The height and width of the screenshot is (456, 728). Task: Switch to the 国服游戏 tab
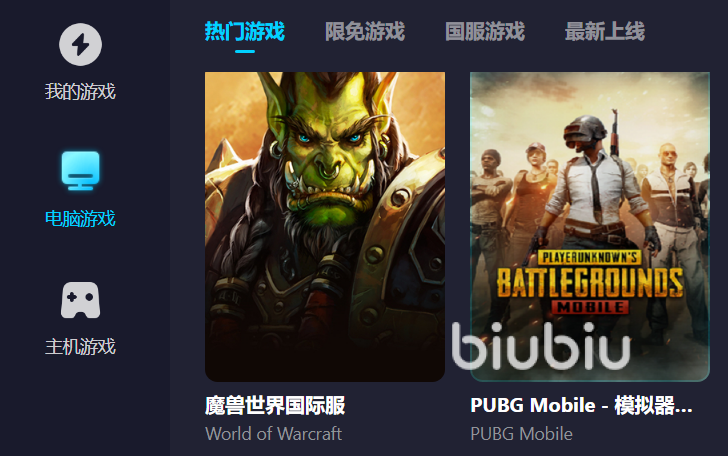(x=485, y=32)
